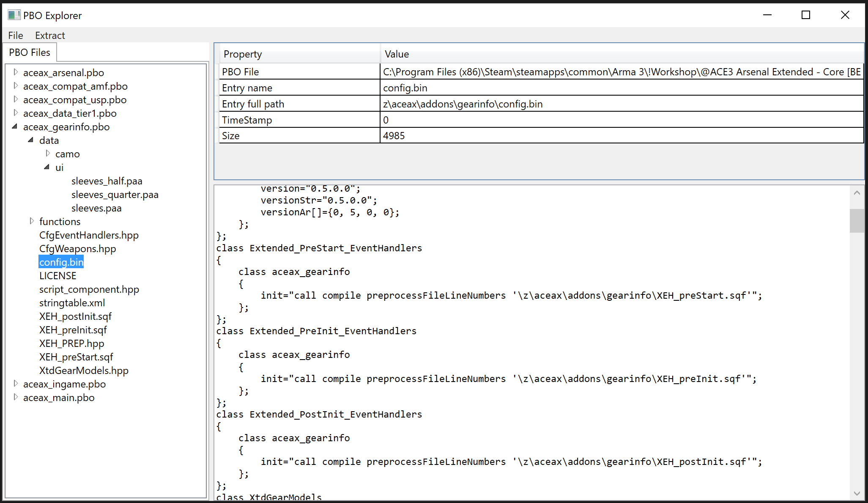The image size is (868, 503).
Task: Click the PBO Explorer app icon
Action: [14, 15]
